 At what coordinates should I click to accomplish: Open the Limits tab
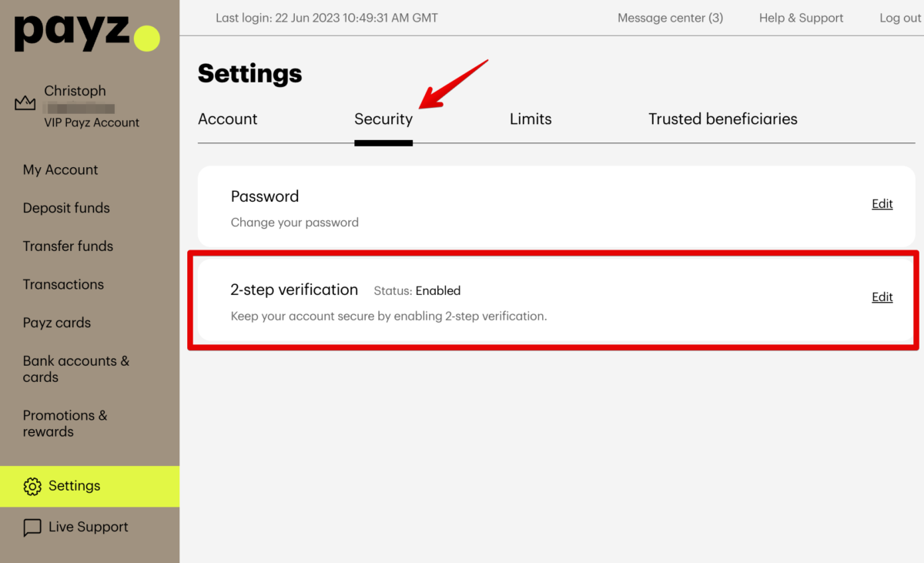click(530, 119)
